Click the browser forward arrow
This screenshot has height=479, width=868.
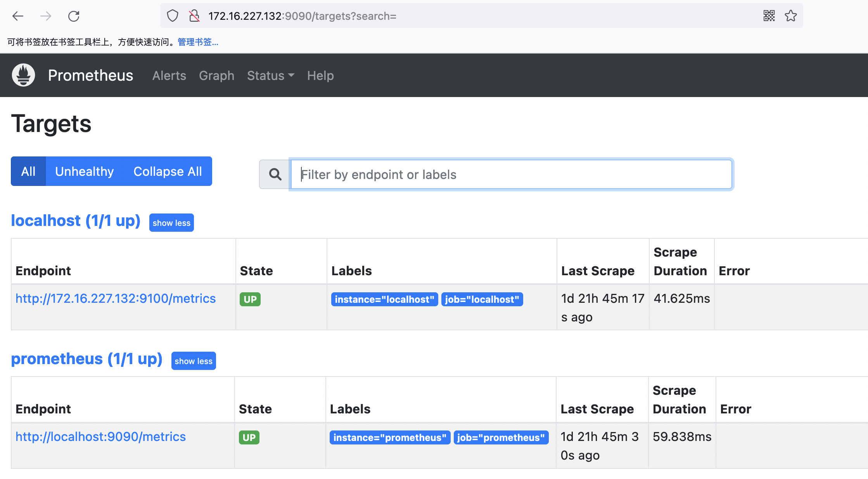point(46,16)
